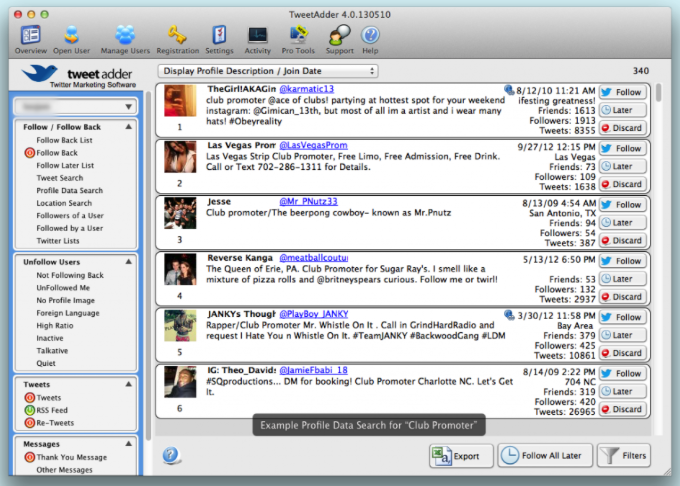
Task: Open the Overview toolbar icon
Action: click(30, 39)
